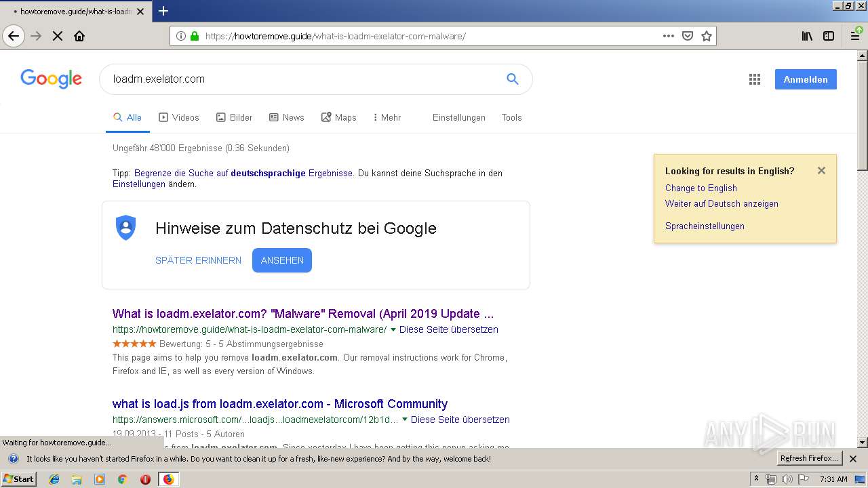Open the Firefox Library icon
The height and width of the screenshot is (488, 868).
click(x=807, y=36)
